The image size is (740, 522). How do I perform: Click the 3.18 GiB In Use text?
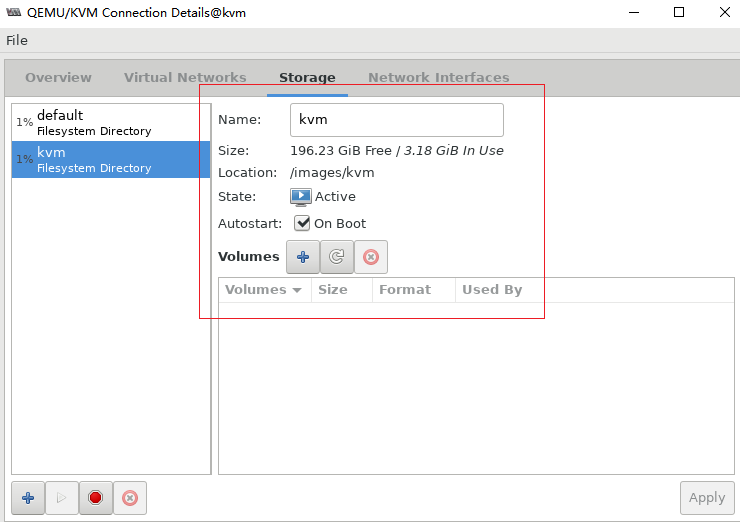coord(454,151)
